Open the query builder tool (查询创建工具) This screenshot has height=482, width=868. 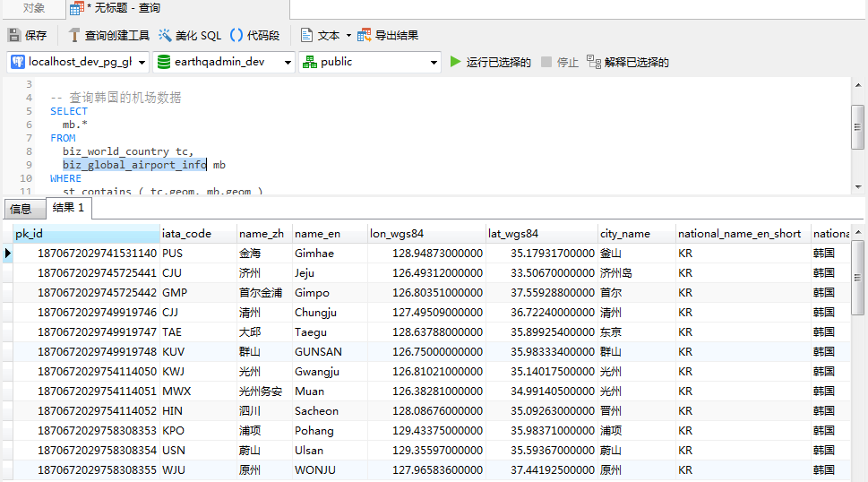coord(108,36)
